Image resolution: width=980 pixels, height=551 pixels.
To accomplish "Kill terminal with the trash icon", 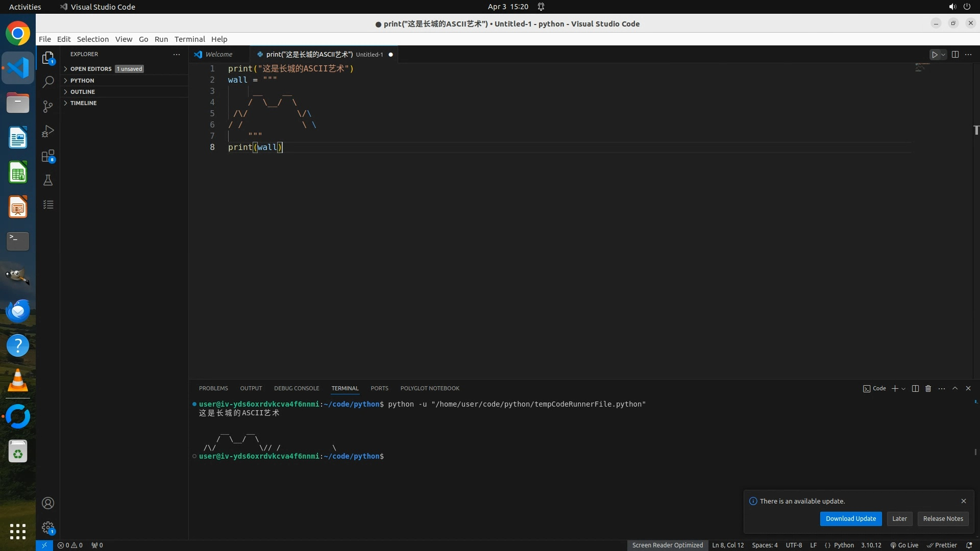I will [928, 389].
